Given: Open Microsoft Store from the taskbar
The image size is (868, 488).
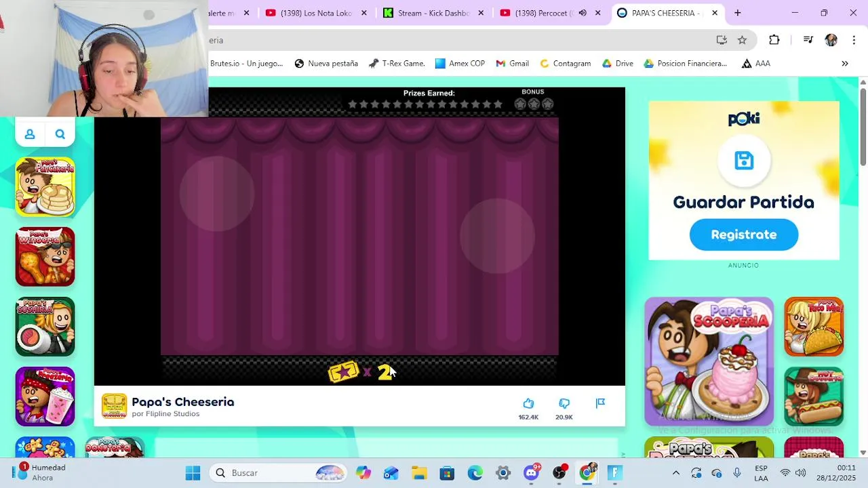Looking at the screenshot, I should (x=447, y=473).
